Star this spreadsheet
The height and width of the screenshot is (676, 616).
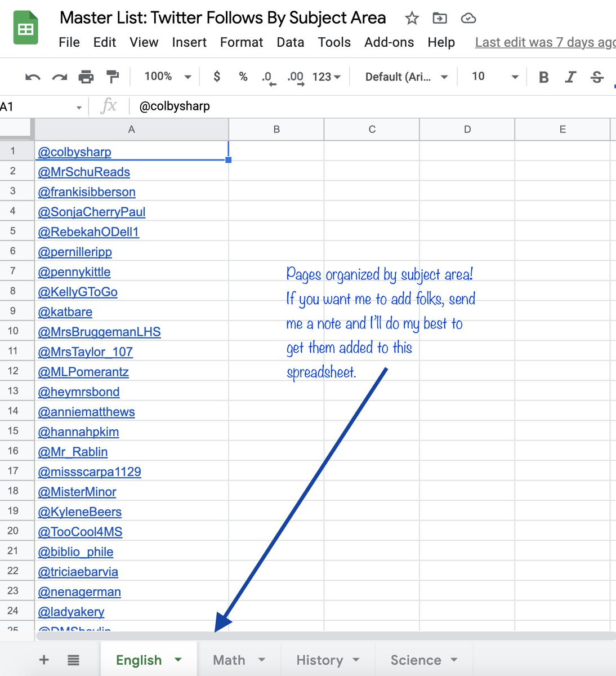point(412,19)
